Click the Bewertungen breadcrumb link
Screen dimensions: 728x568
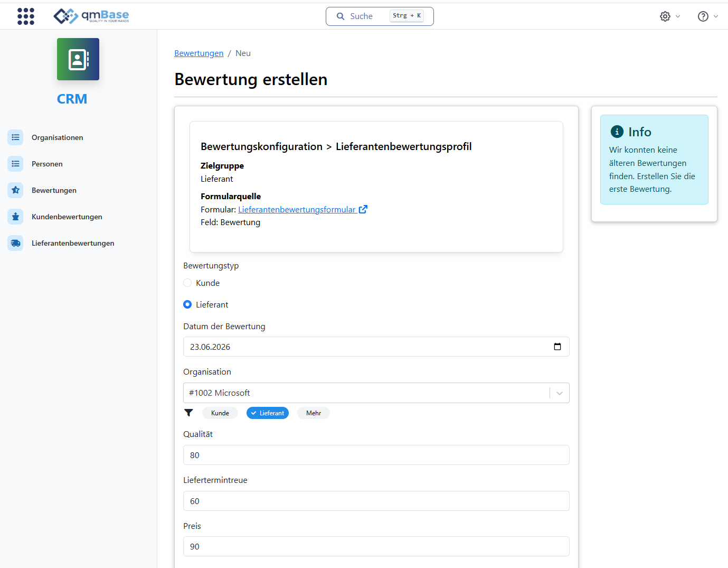[x=199, y=53]
